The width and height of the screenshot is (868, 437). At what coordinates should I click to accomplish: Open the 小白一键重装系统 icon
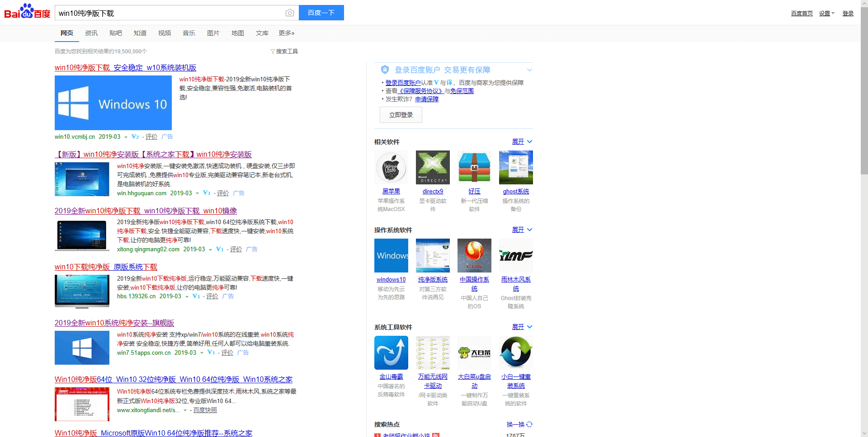tap(516, 353)
